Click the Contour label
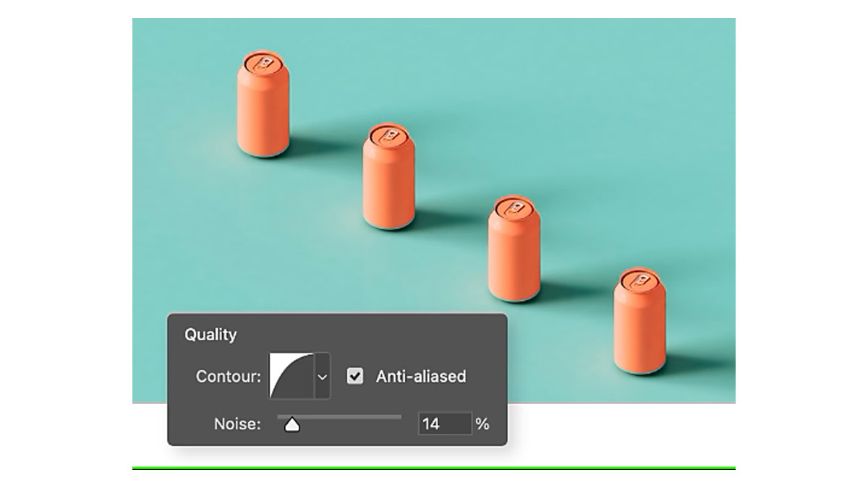Image resolution: width=868 pixels, height=488 pixels. 229,377
